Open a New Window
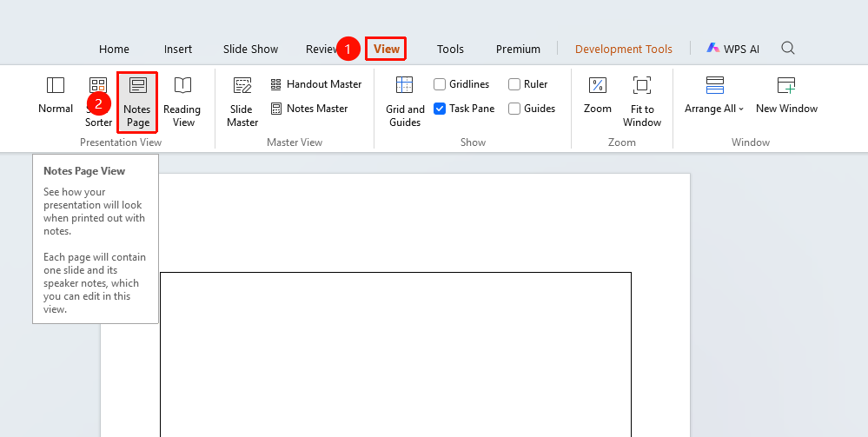The width and height of the screenshot is (868, 437). click(786, 96)
